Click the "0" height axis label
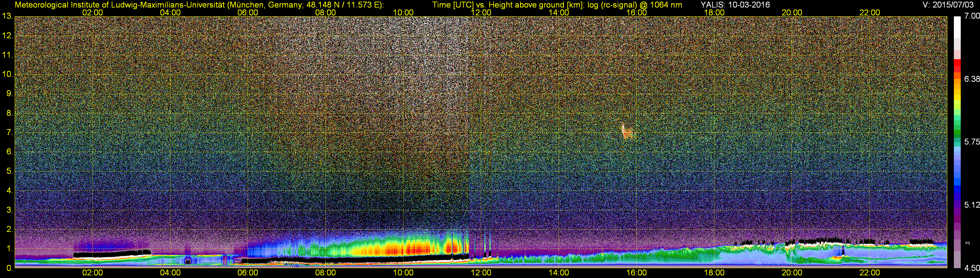980x278 pixels. 9,268
